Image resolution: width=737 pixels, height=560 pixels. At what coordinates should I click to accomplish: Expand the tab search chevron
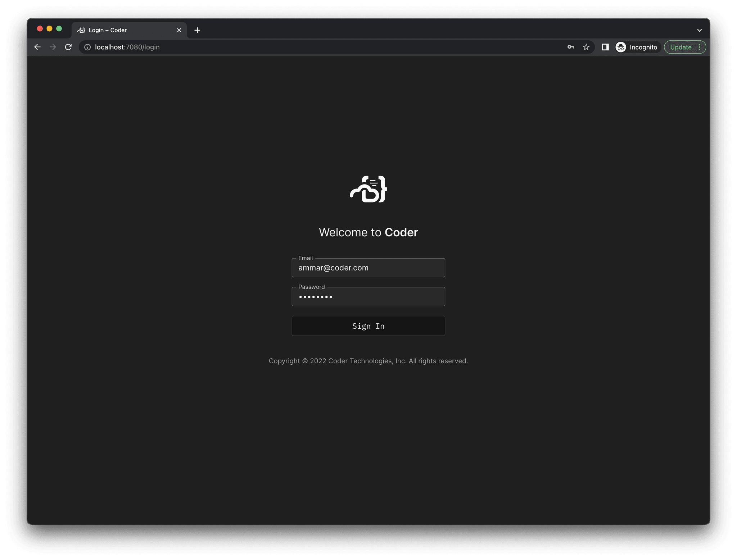pyautogui.click(x=699, y=30)
